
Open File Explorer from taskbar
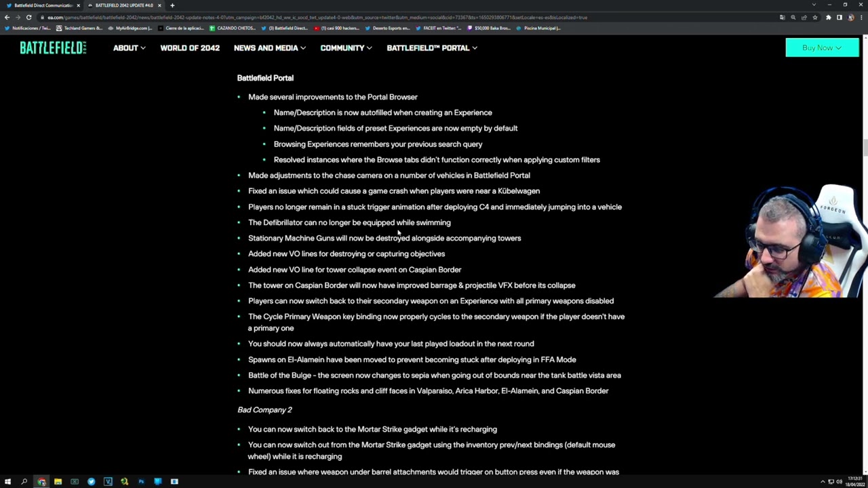click(x=58, y=481)
